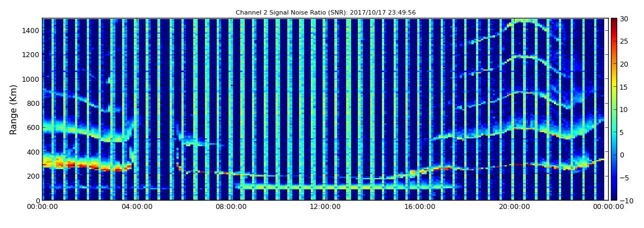Screen dimensions: 644x228
Task: Click the 1000 range tick label
Action: tap(31, 79)
